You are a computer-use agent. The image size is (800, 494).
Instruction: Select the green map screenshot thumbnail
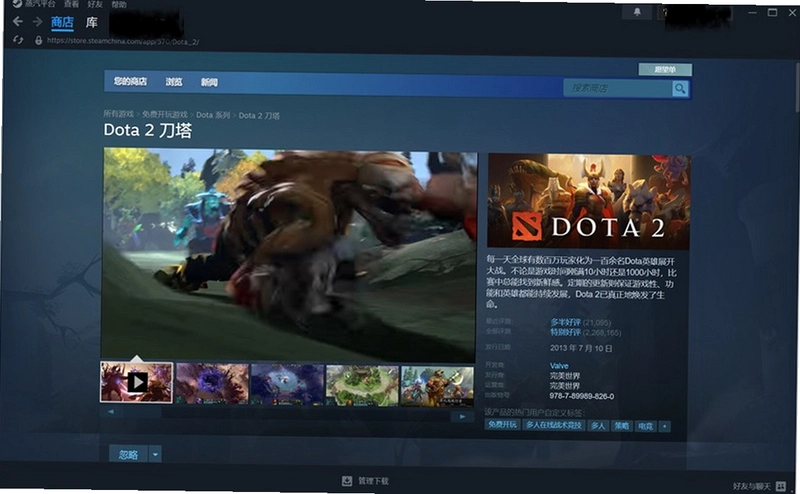362,386
